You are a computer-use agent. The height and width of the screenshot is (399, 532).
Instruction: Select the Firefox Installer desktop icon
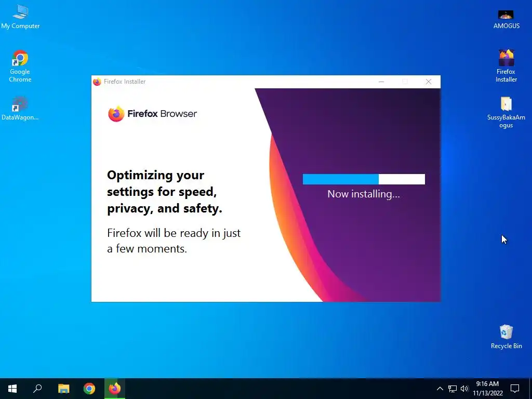click(506, 66)
